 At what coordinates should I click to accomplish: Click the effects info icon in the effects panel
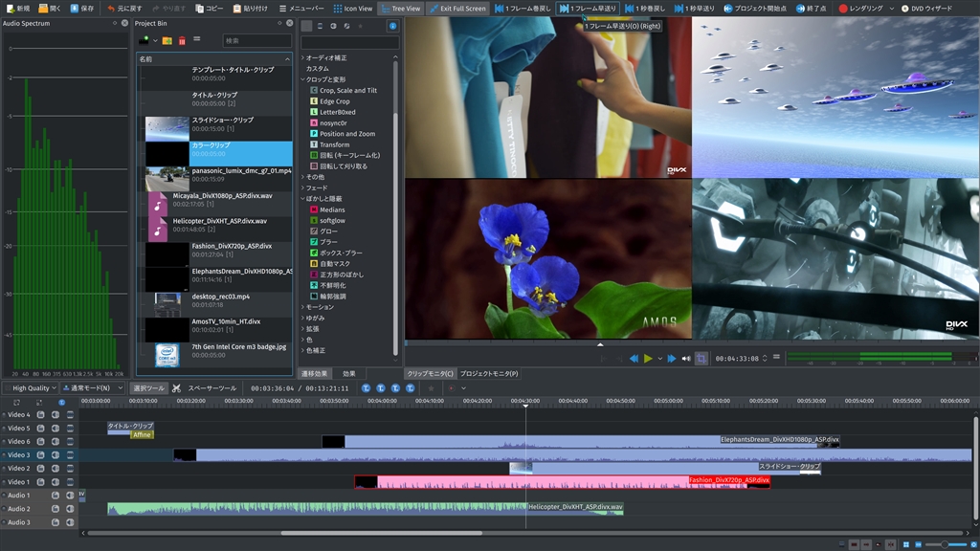[392, 26]
